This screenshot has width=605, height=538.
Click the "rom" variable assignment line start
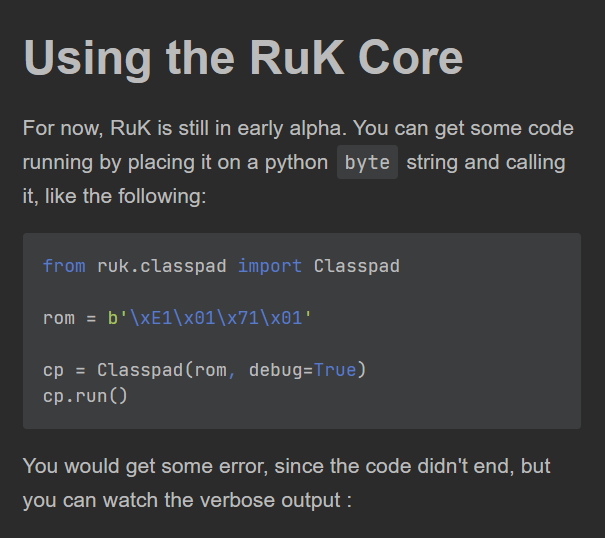pyautogui.click(x=59, y=318)
